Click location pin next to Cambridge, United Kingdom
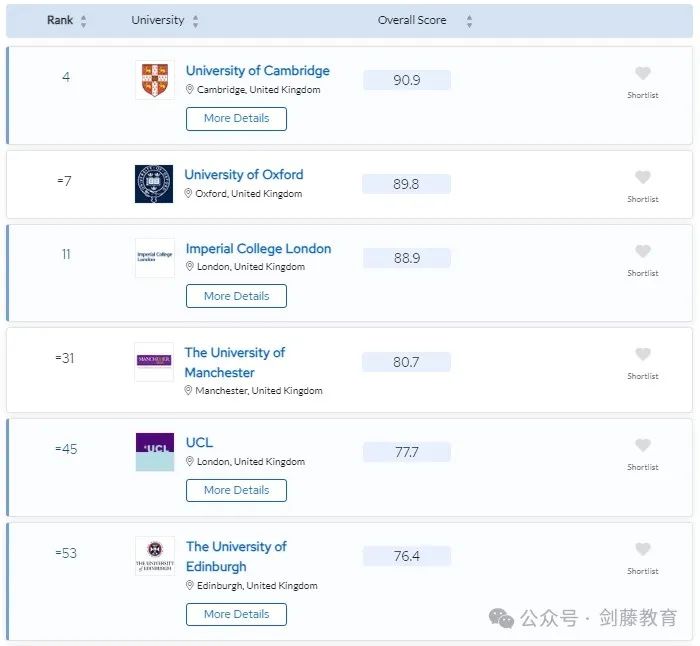Image resolution: width=700 pixels, height=646 pixels. pos(189,89)
